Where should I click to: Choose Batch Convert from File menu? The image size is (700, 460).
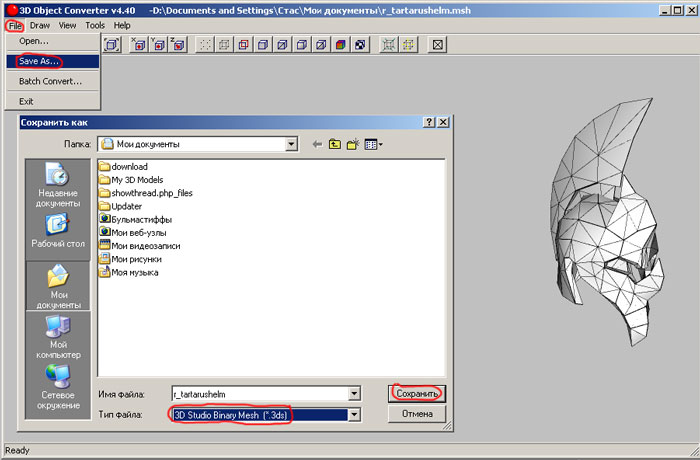(50, 81)
